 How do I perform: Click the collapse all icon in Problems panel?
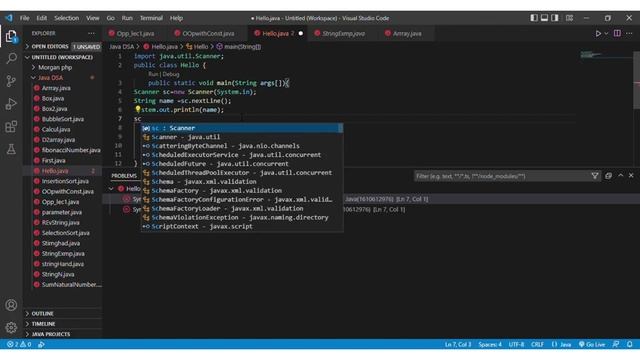pos(608,176)
